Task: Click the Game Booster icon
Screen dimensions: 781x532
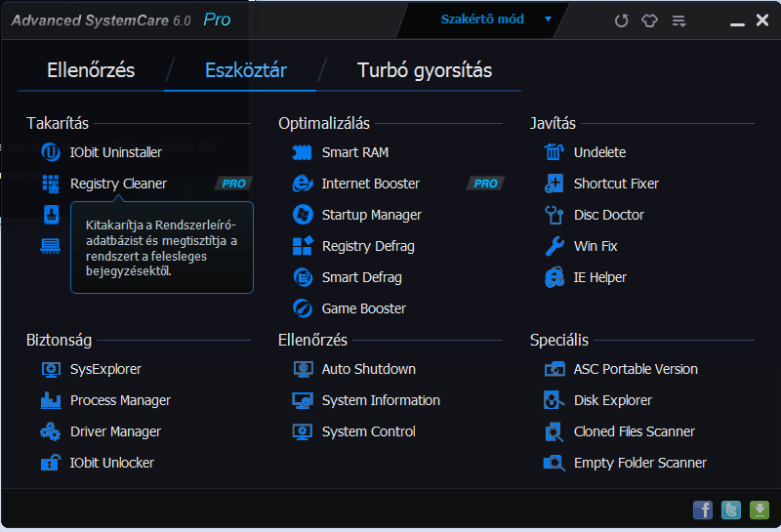Action: 303,308
